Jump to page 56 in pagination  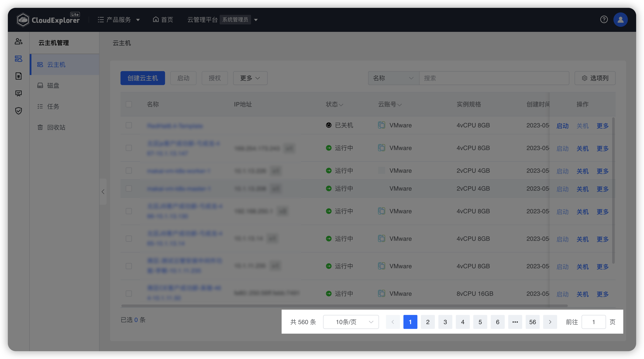[x=532, y=322]
